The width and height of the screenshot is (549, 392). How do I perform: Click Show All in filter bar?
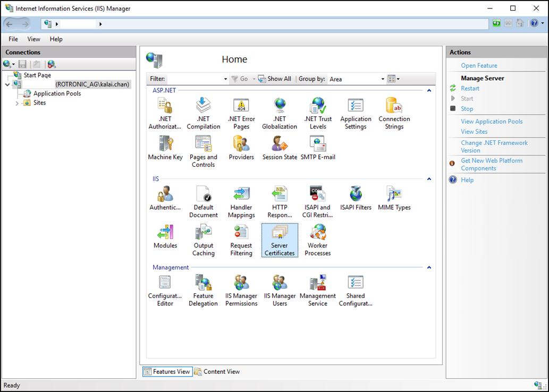pos(275,79)
